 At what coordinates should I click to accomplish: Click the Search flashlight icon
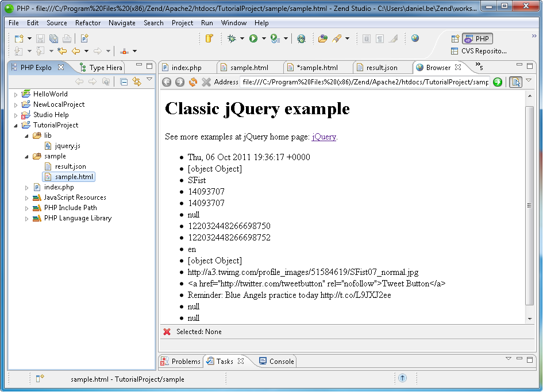click(337, 38)
